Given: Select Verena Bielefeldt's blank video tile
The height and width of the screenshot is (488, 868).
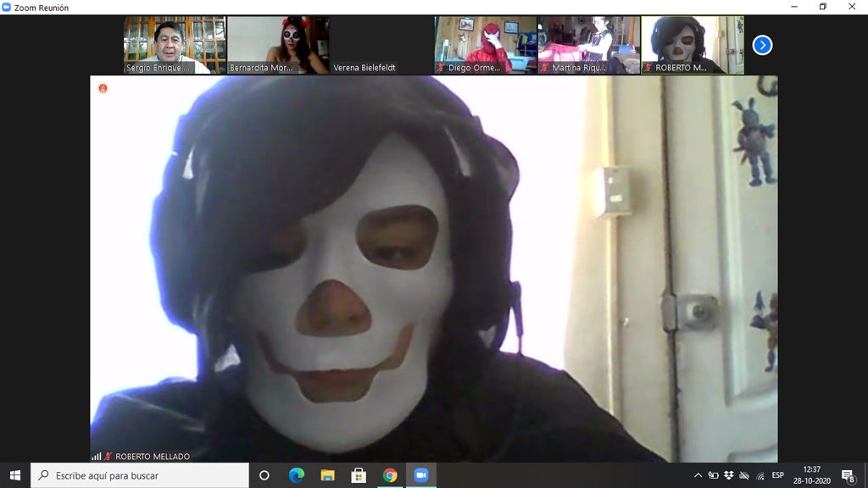Looking at the screenshot, I should coord(381,45).
